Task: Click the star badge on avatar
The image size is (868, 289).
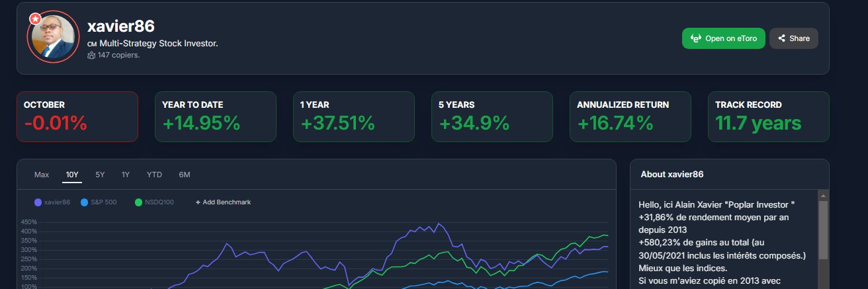Action: click(35, 19)
